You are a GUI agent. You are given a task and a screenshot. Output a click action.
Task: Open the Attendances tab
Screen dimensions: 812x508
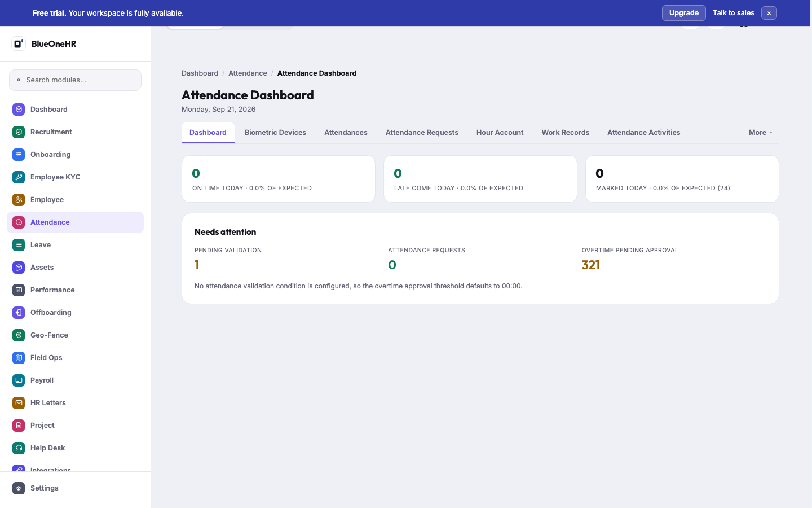point(346,133)
